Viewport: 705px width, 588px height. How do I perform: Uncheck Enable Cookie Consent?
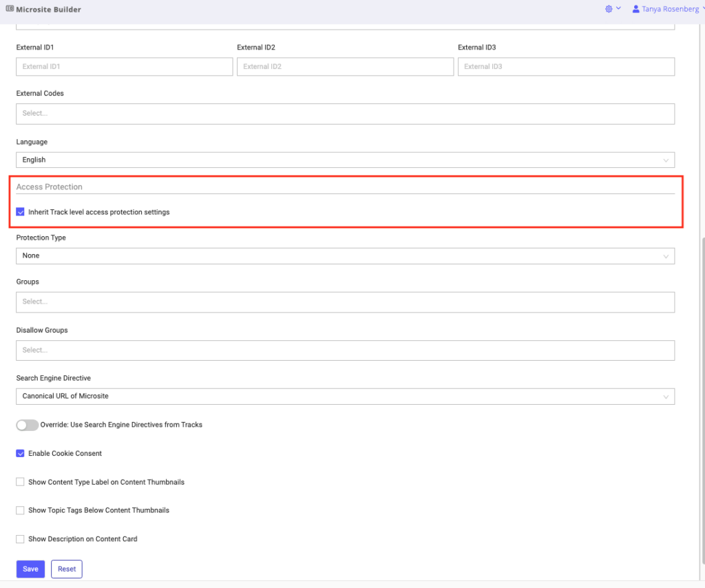tap(20, 453)
